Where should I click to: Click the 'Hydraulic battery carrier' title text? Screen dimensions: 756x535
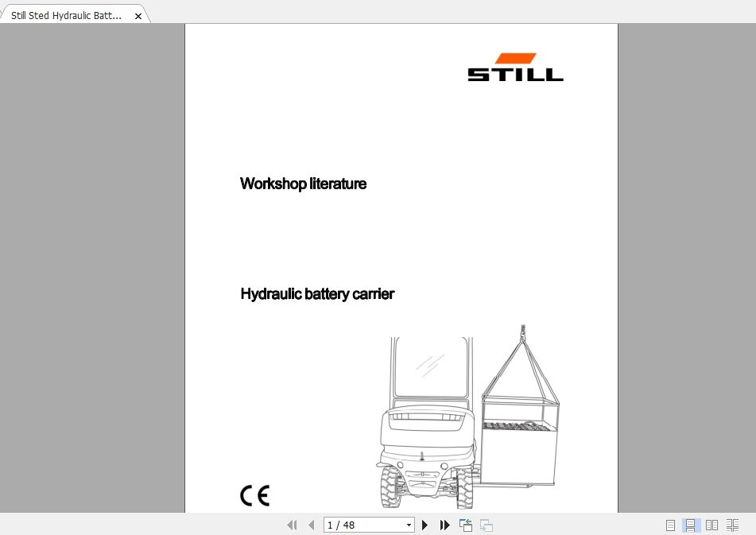317,293
